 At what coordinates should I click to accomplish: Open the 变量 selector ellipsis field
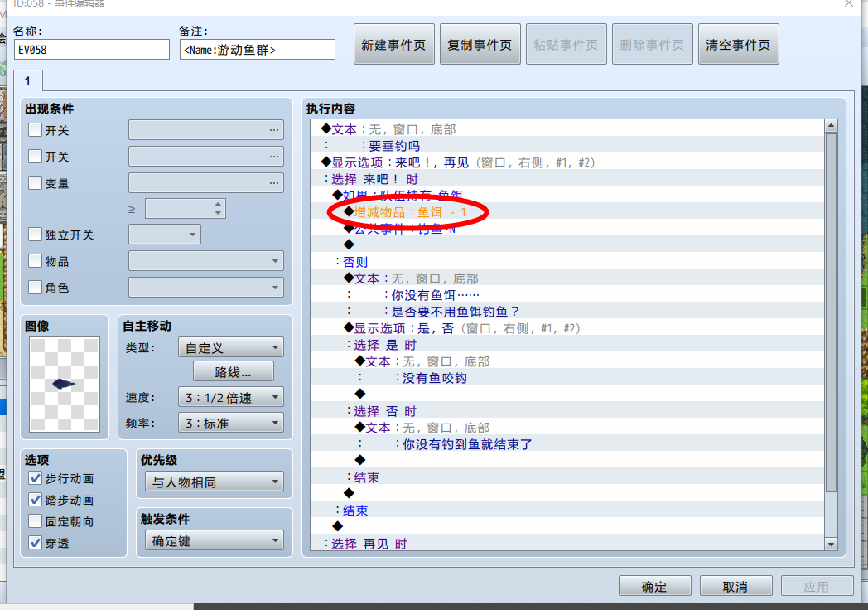(206, 183)
